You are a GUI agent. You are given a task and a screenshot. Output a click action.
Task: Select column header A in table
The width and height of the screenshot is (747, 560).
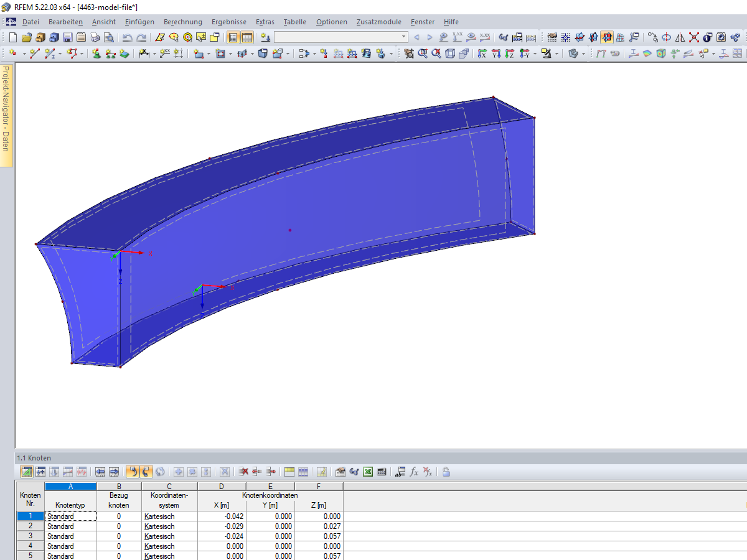point(70,486)
